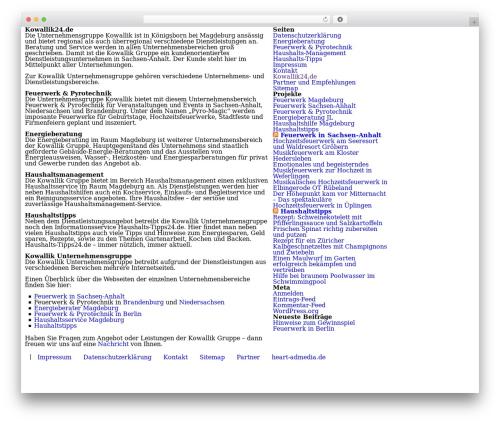Open Rezept für ein Züricher Kalbgeschnetzeltes link
The height and width of the screenshot is (423, 500).
click(x=330, y=246)
